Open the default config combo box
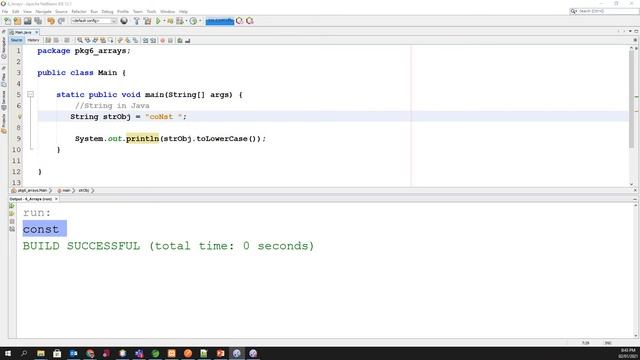 [x=94, y=21]
